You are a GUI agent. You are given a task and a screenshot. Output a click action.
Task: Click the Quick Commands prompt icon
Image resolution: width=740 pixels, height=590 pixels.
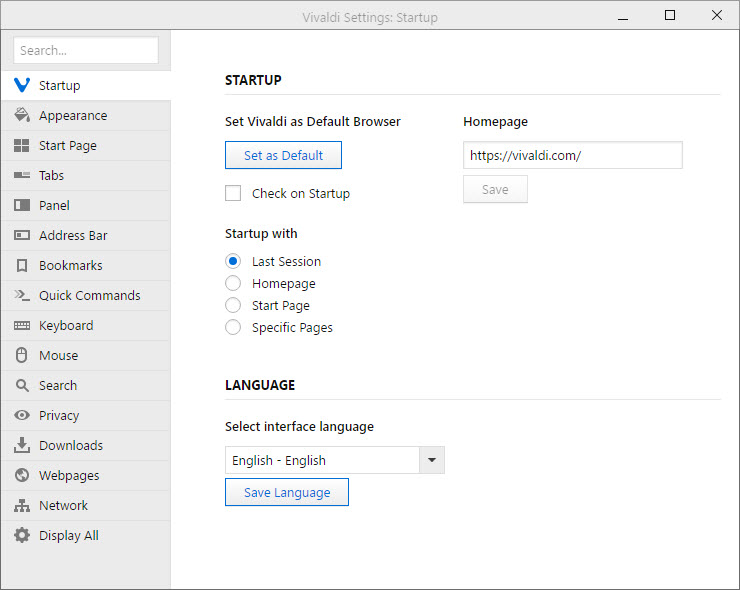[x=22, y=295]
